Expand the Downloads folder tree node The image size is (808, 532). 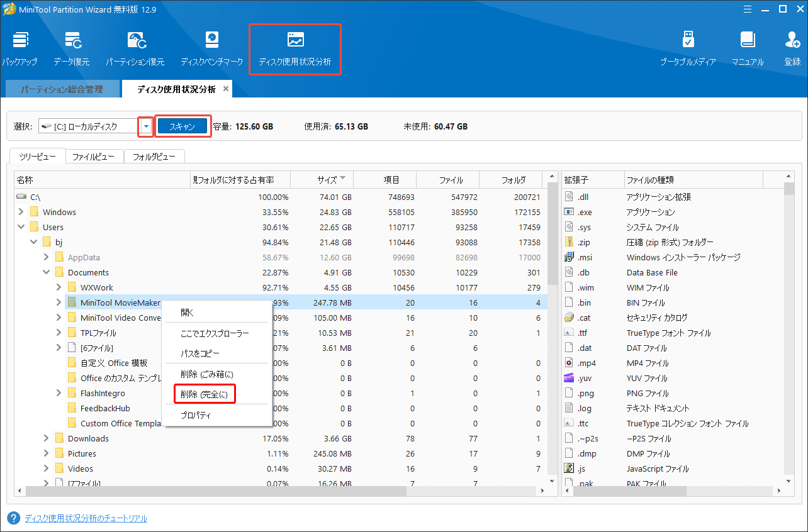47,438
